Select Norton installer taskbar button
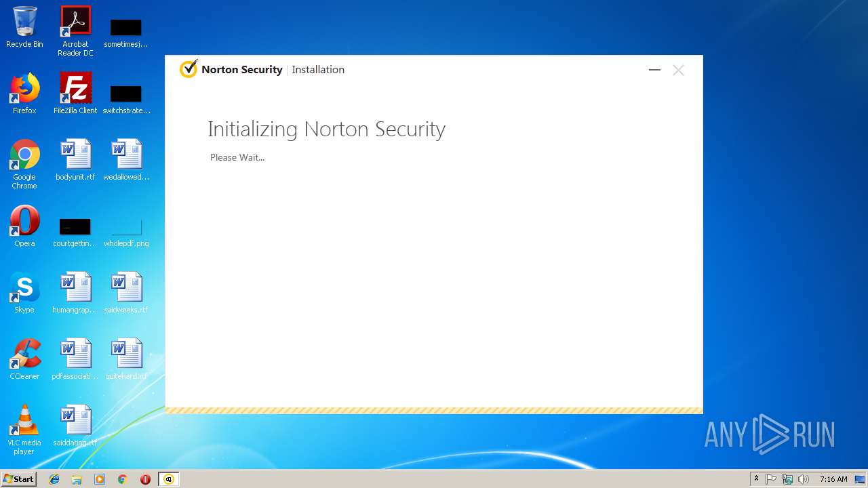This screenshot has width=868, height=488. [x=169, y=479]
